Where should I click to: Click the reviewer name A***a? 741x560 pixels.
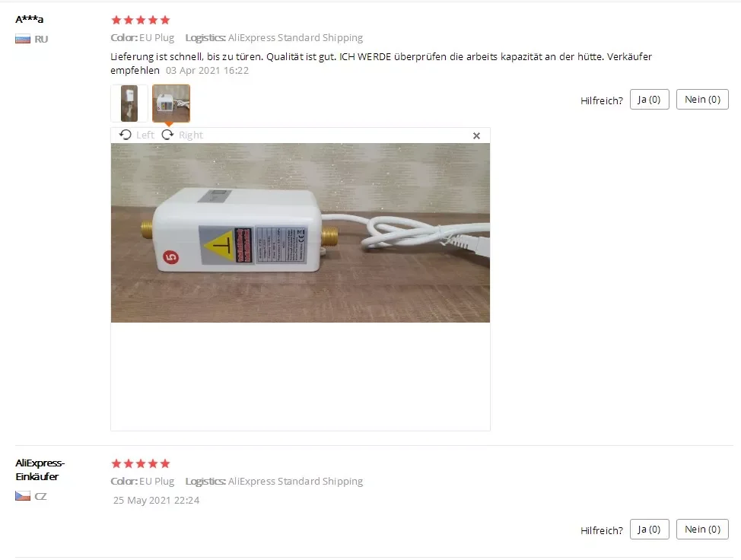30,19
